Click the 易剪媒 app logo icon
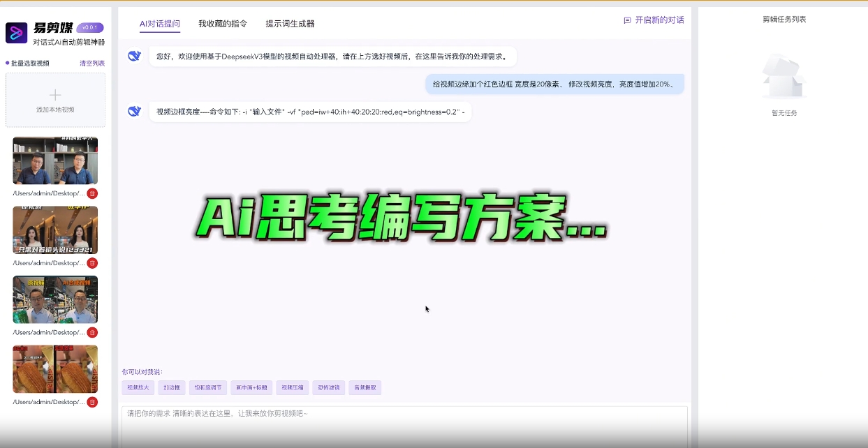868x448 pixels. coord(16,33)
